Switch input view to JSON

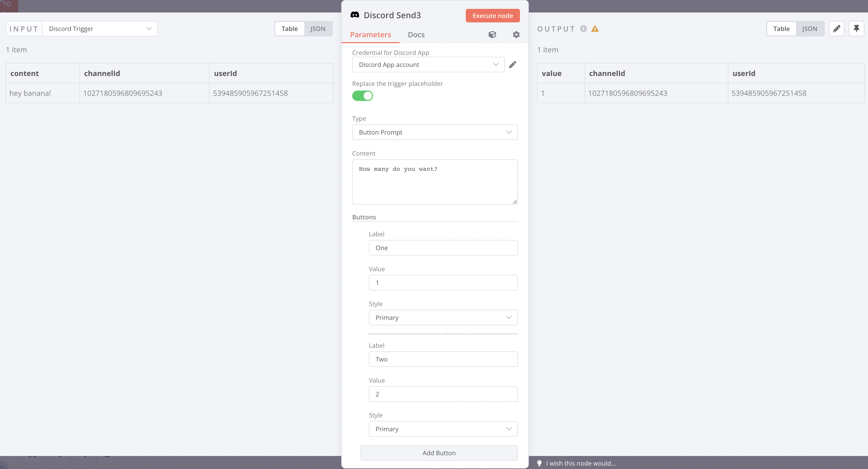(x=317, y=29)
